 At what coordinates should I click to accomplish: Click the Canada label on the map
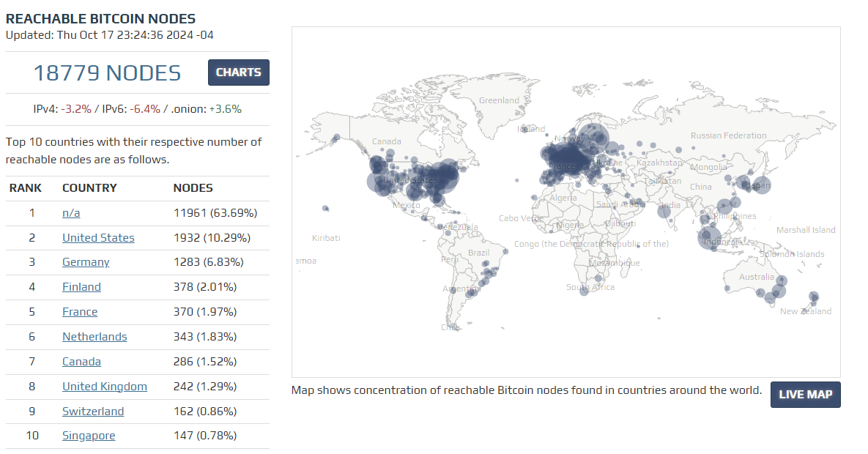(x=387, y=142)
